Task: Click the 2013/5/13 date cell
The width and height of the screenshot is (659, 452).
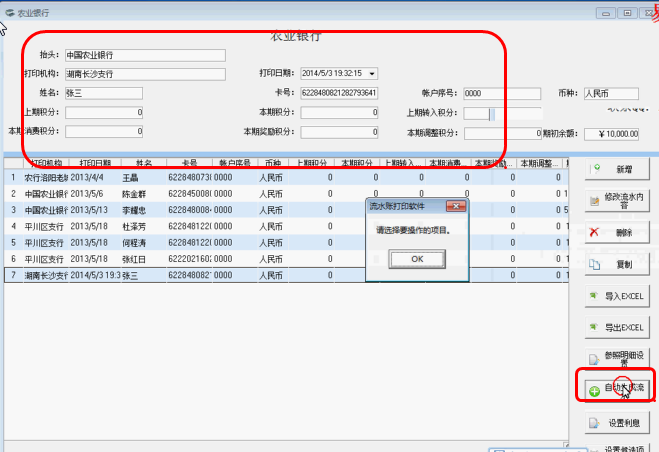Action: 95,210
